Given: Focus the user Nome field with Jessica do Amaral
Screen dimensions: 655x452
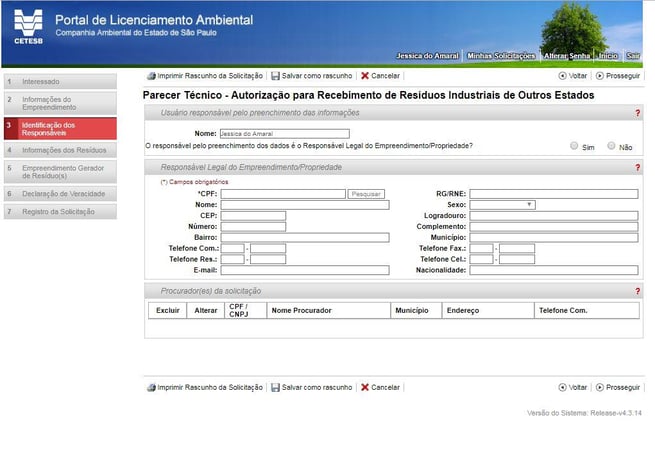Looking at the screenshot, I should click(284, 134).
